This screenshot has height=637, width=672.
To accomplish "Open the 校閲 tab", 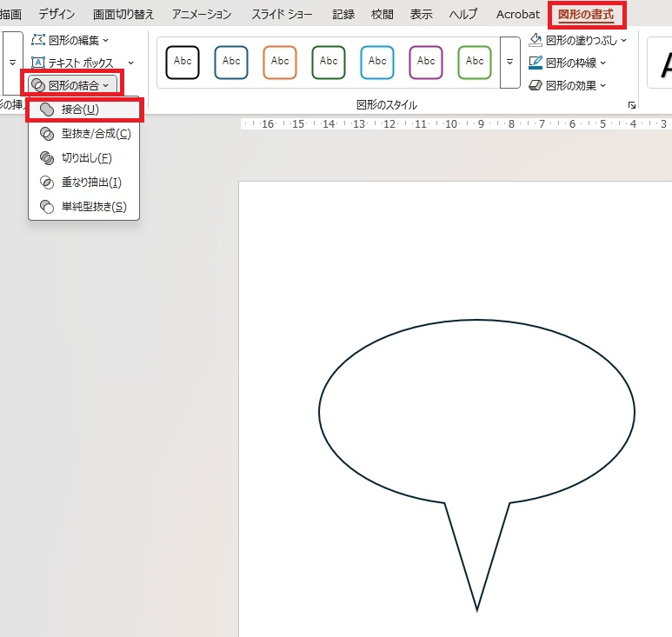I will click(x=383, y=15).
